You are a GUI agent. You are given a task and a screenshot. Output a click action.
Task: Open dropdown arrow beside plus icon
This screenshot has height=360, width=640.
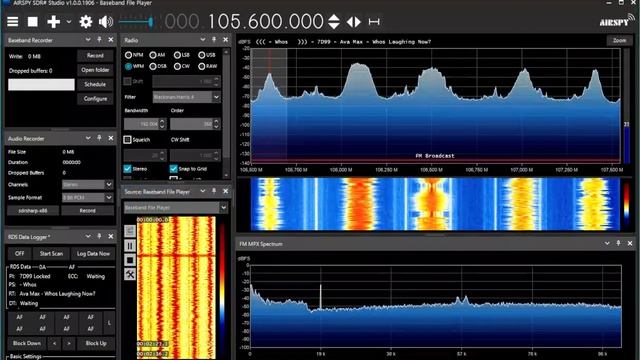pos(69,22)
